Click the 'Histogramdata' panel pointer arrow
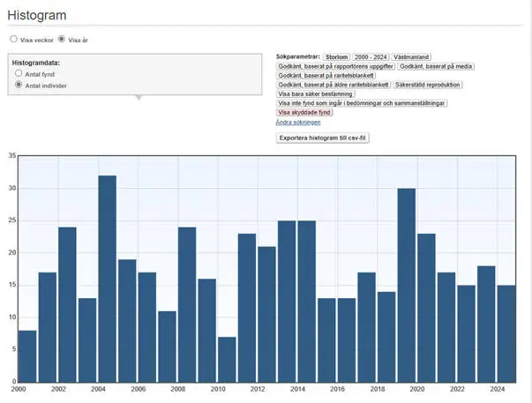532x403 pixels. click(x=137, y=97)
